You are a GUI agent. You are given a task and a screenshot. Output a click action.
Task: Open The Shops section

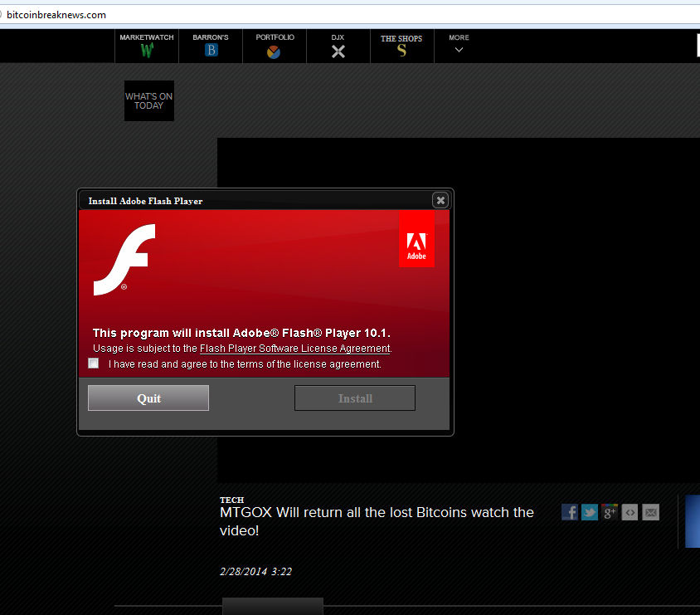pos(401,50)
